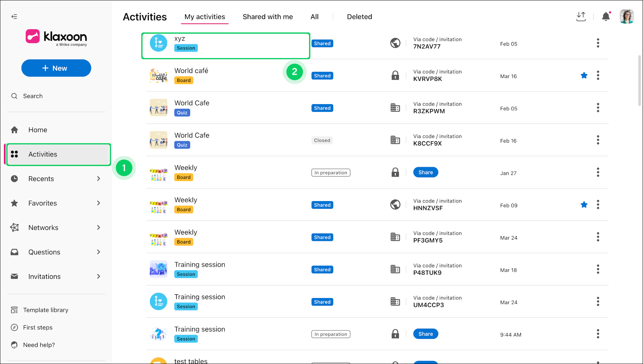The width and height of the screenshot is (643, 364).
Task: Open the Weekly PF3GMY5 board title
Action: click(x=186, y=232)
